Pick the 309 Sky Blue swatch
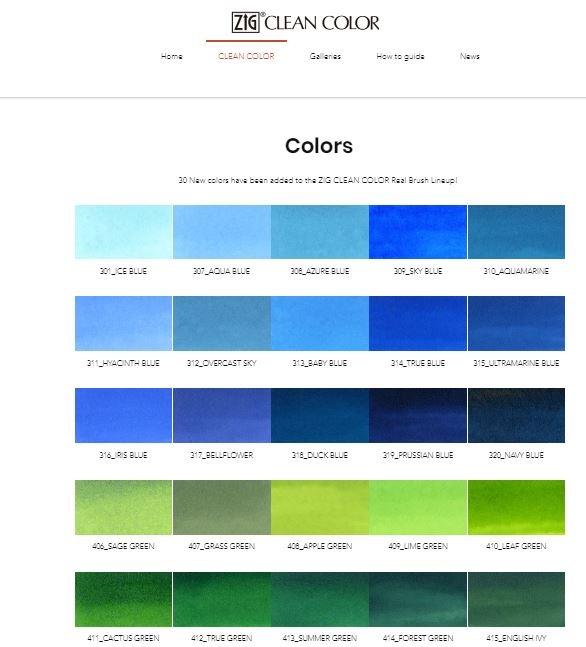The width and height of the screenshot is (586, 647). (418, 232)
